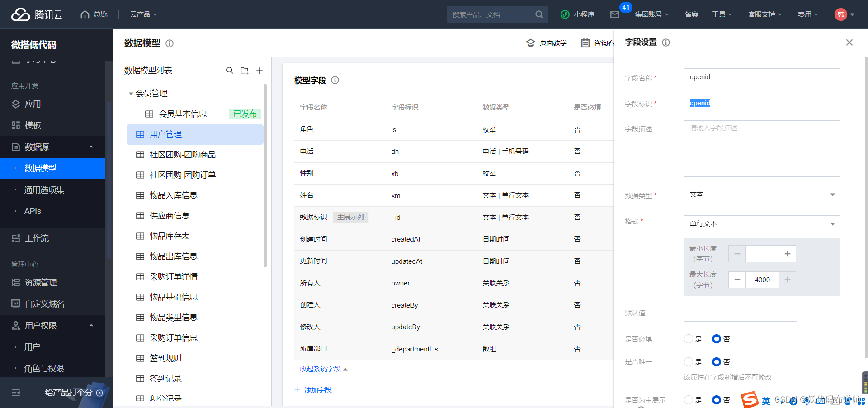Click the 添加字段 button
Image resolution: width=868 pixels, height=408 pixels.
point(313,389)
